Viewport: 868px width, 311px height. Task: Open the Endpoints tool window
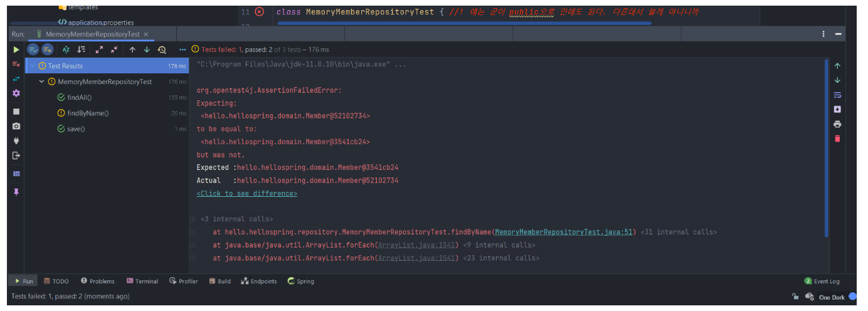259,281
